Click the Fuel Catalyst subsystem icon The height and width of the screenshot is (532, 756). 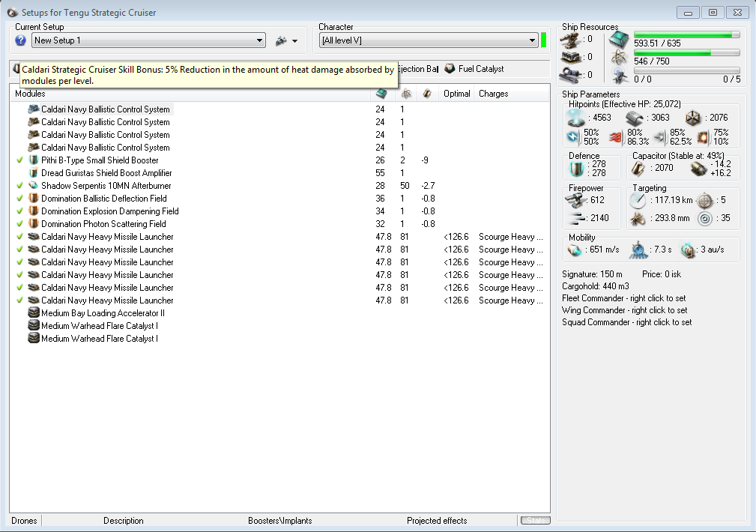pyautogui.click(x=450, y=68)
